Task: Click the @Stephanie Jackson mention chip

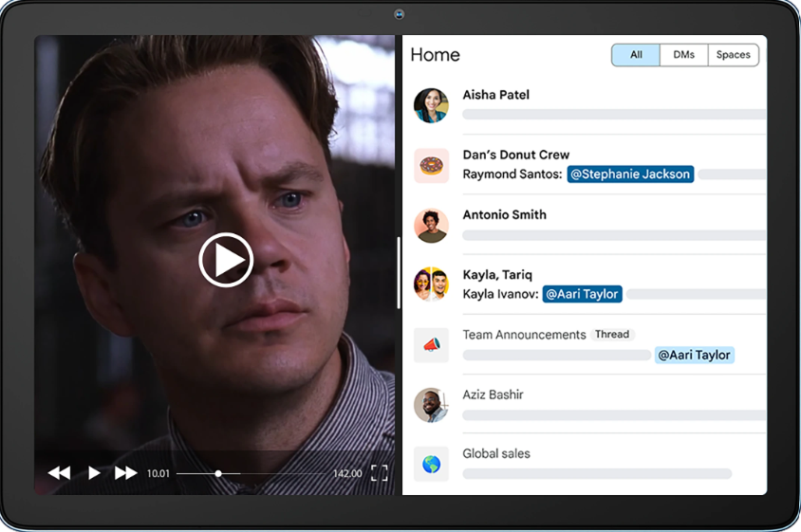Action: tap(630, 174)
